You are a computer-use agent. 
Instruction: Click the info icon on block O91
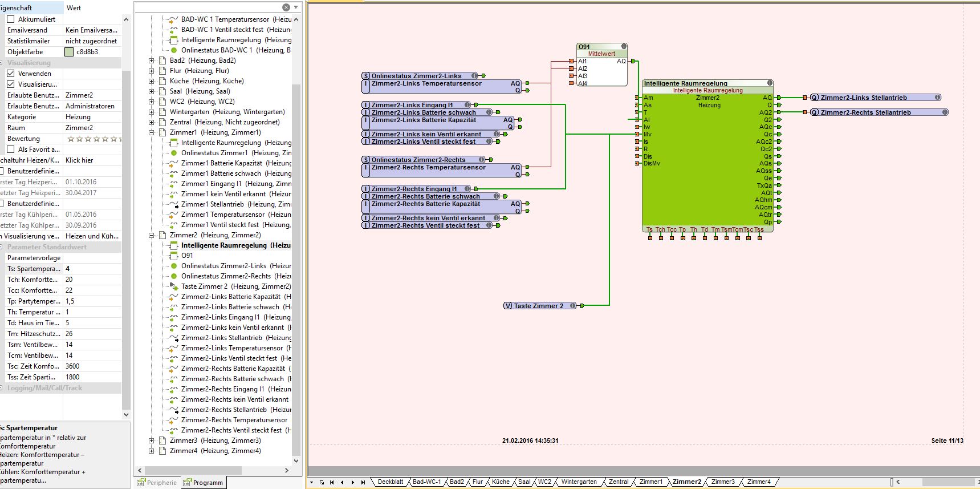624,47
